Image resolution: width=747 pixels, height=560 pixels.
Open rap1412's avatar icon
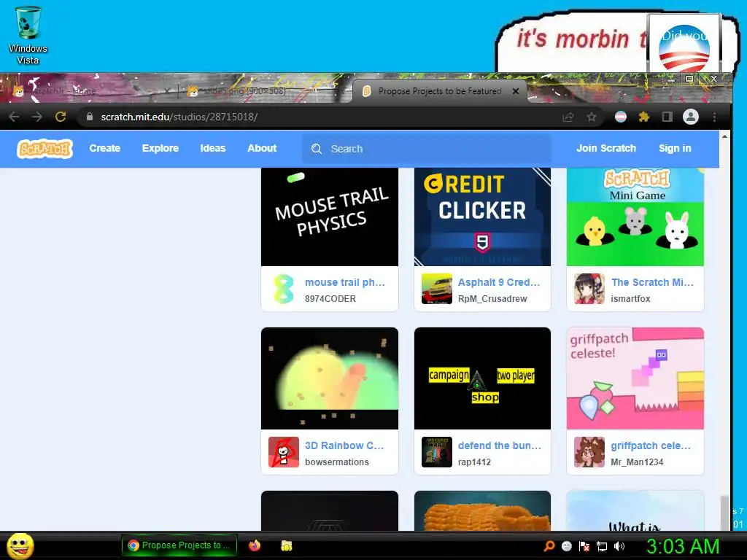click(x=436, y=452)
